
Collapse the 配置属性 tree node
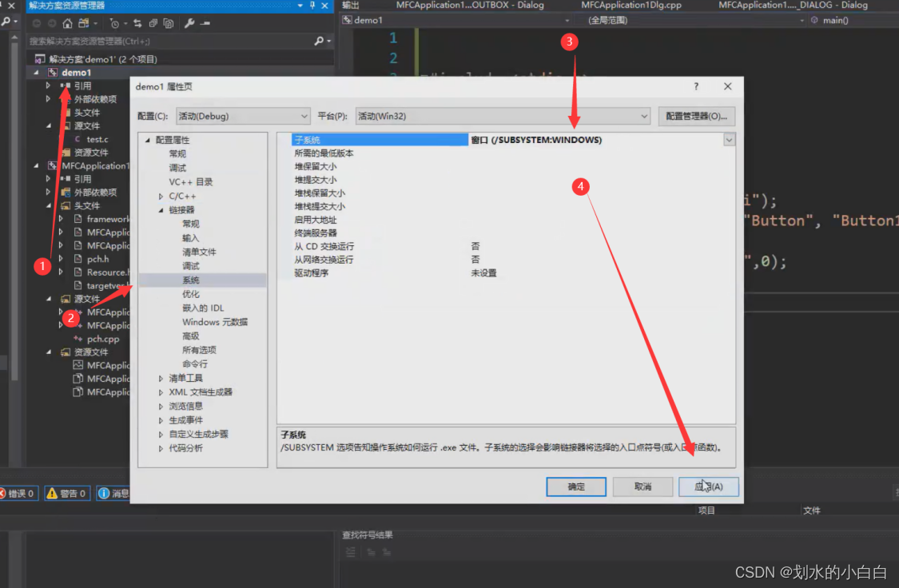pos(148,140)
